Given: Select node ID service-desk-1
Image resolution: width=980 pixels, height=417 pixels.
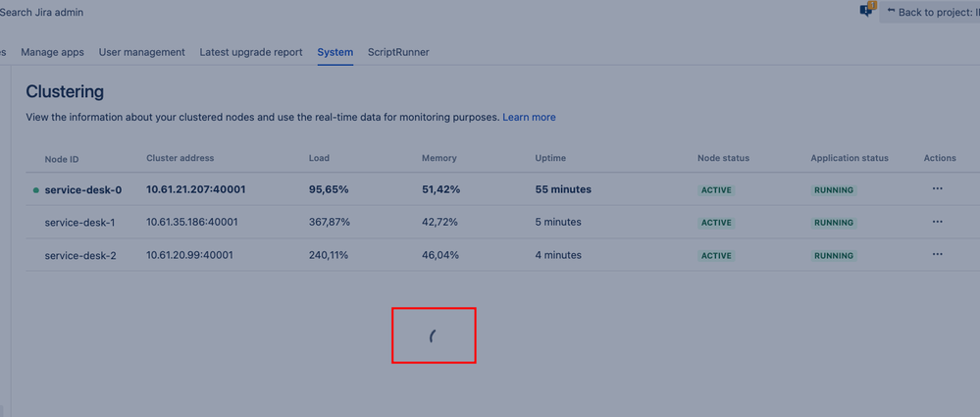Looking at the screenshot, I should 80,222.
